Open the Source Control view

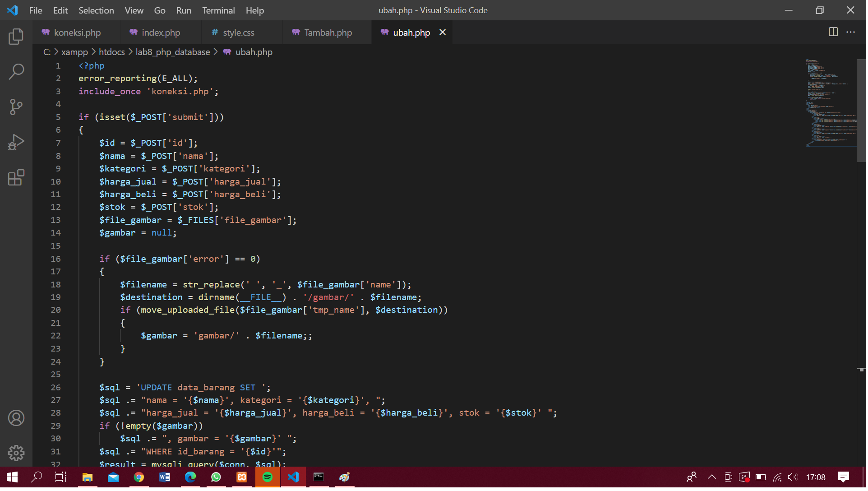(x=16, y=107)
